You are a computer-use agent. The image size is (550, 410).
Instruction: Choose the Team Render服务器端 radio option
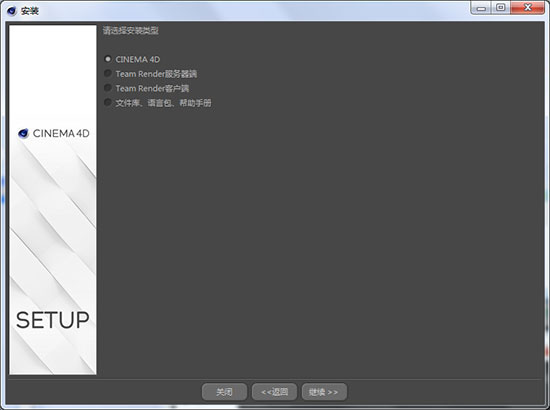tap(108, 73)
